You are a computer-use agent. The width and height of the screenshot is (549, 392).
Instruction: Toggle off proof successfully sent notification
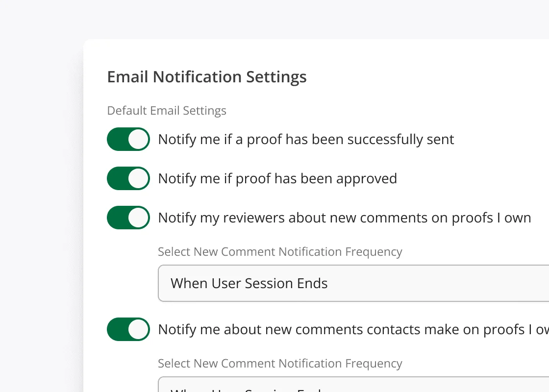128,139
